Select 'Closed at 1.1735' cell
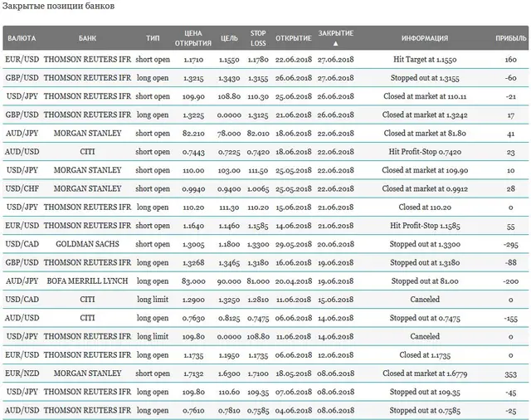Screen dimensions: 531x420 [x=425, y=355]
